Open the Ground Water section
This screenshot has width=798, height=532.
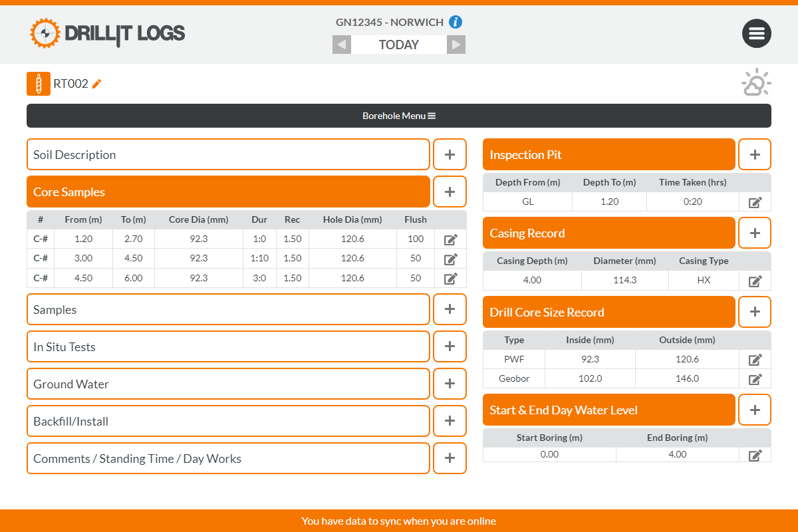click(228, 384)
